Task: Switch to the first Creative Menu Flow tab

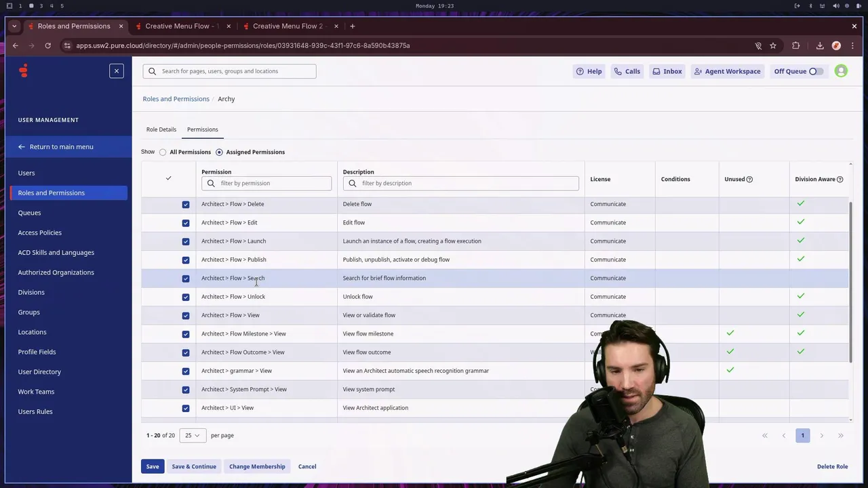Action: 182,26
